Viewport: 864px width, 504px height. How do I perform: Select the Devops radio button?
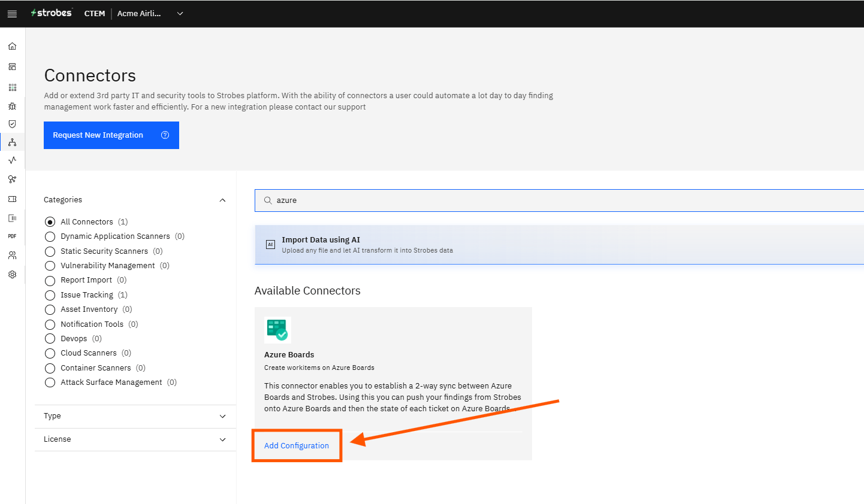[50, 339]
